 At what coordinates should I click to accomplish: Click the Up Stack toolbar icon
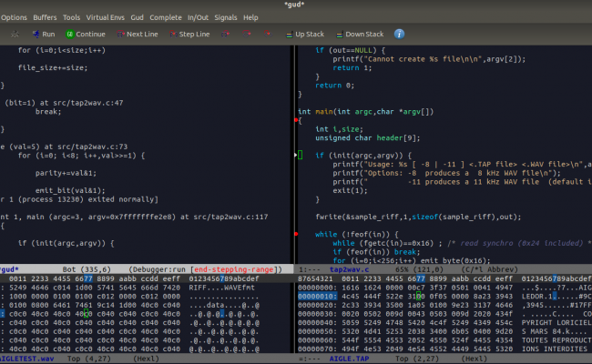pyautogui.click(x=290, y=35)
